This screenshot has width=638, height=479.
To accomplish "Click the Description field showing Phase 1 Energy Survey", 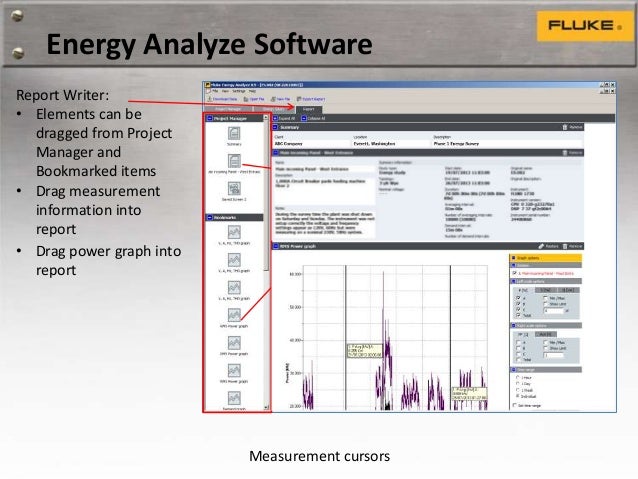I will pos(507,144).
